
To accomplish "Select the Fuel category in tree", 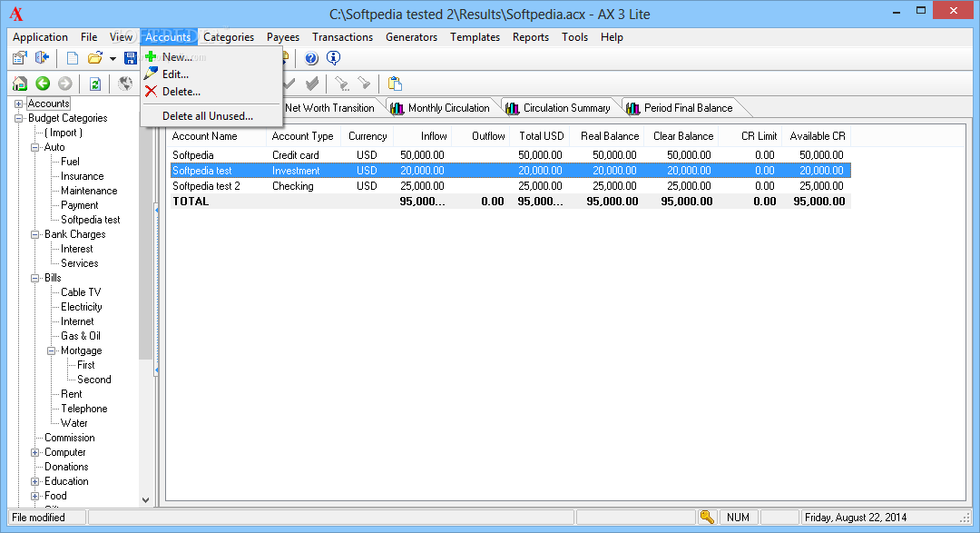I will 70,162.
